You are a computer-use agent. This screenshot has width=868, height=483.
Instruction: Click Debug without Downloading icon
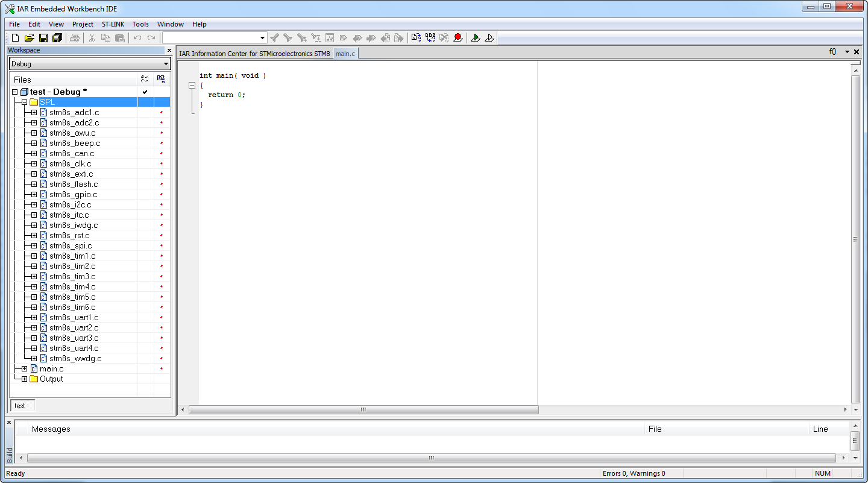[489, 38]
